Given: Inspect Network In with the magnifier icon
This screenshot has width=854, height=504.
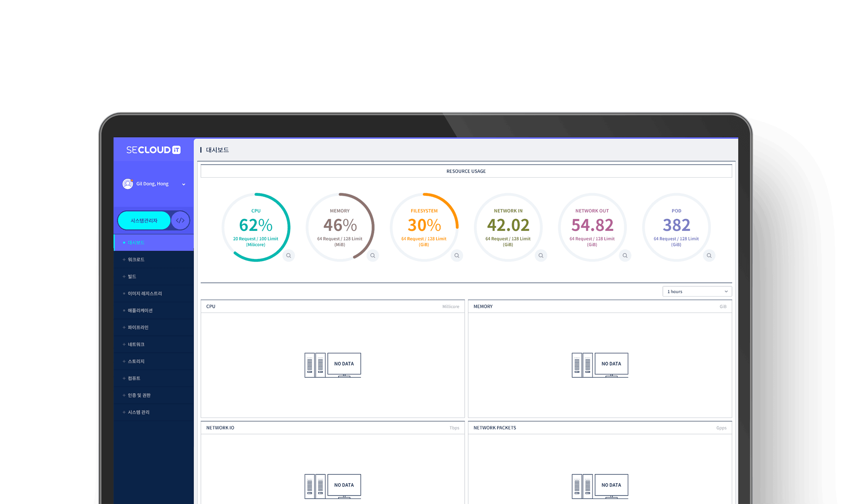Looking at the screenshot, I should [x=541, y=255].
